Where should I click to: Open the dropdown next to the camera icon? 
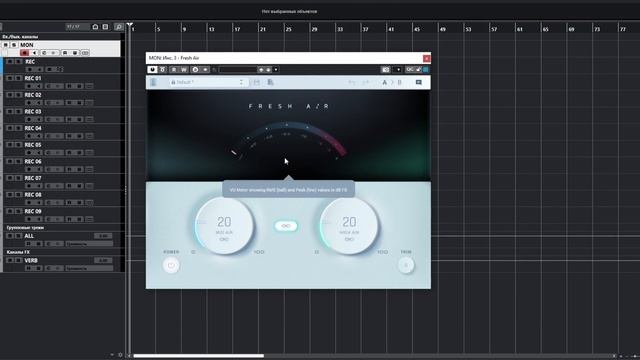point(398,70)
